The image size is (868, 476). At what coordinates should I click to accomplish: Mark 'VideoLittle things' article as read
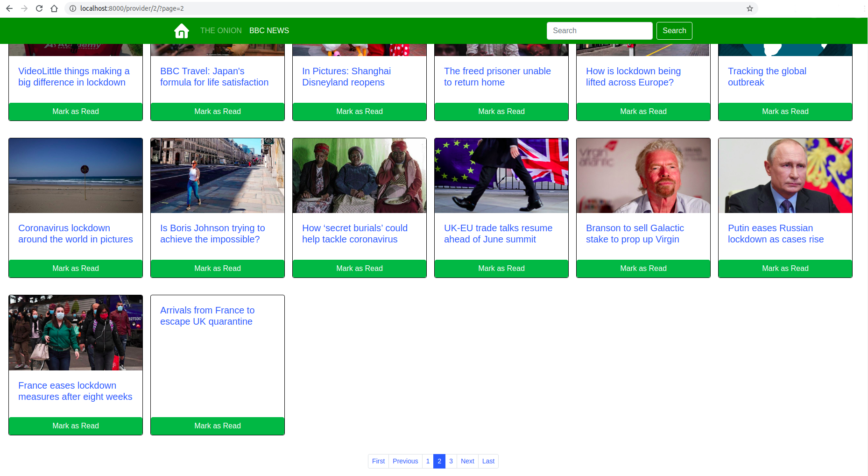click(x=76, y=112)
